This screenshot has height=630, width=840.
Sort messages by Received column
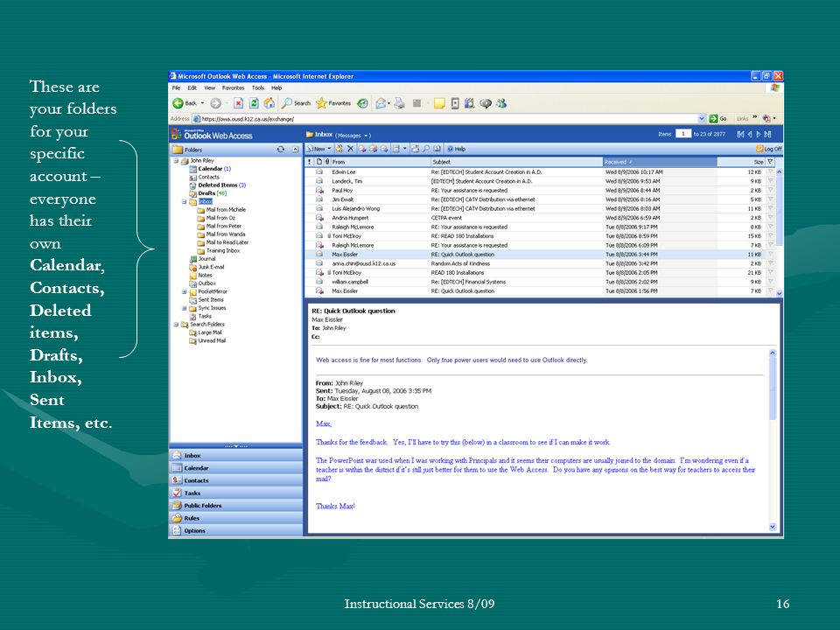(660, 162)
